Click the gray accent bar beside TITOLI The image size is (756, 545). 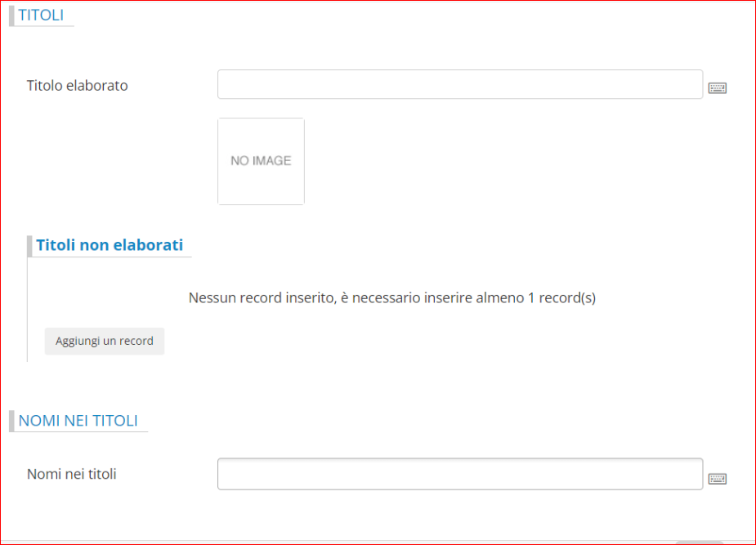[x=11, y=15]
